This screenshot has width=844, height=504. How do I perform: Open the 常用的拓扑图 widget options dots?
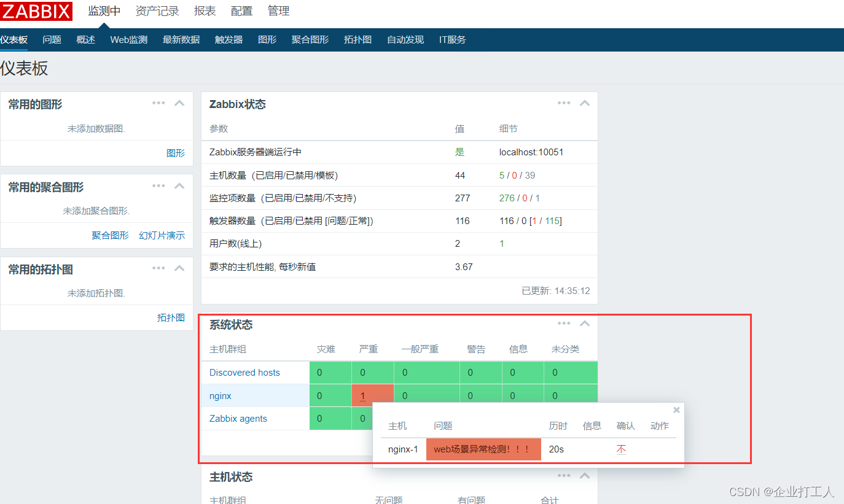point(158,268)
